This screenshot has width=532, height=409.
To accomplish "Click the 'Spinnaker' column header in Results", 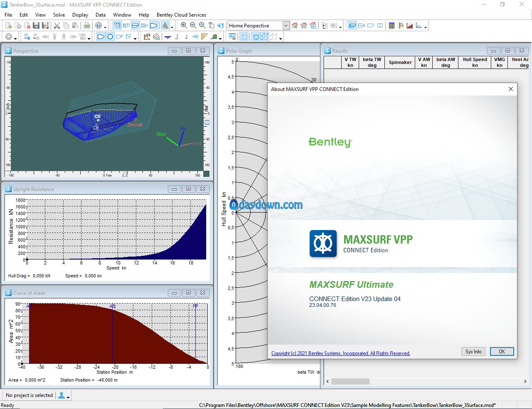I will tap(400, 62).
